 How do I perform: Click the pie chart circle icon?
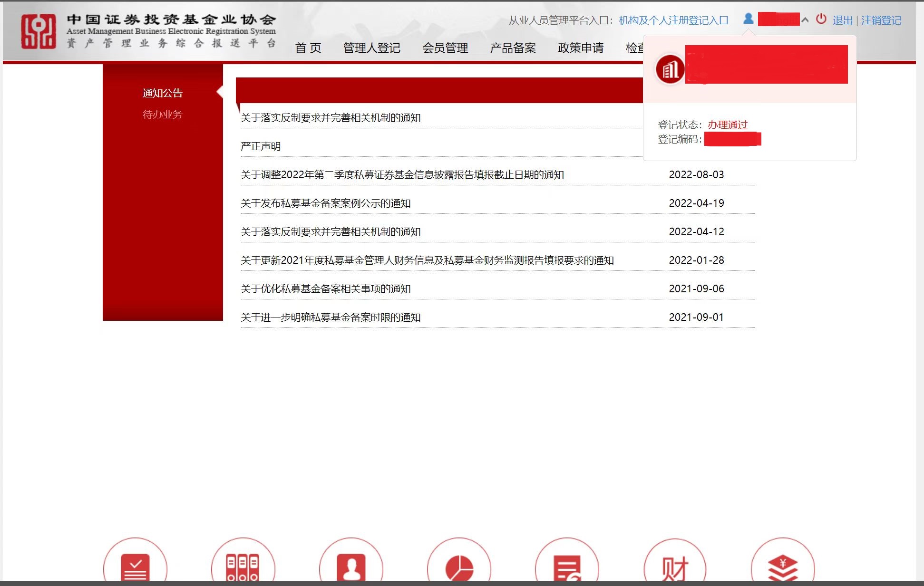click(459, 566)
